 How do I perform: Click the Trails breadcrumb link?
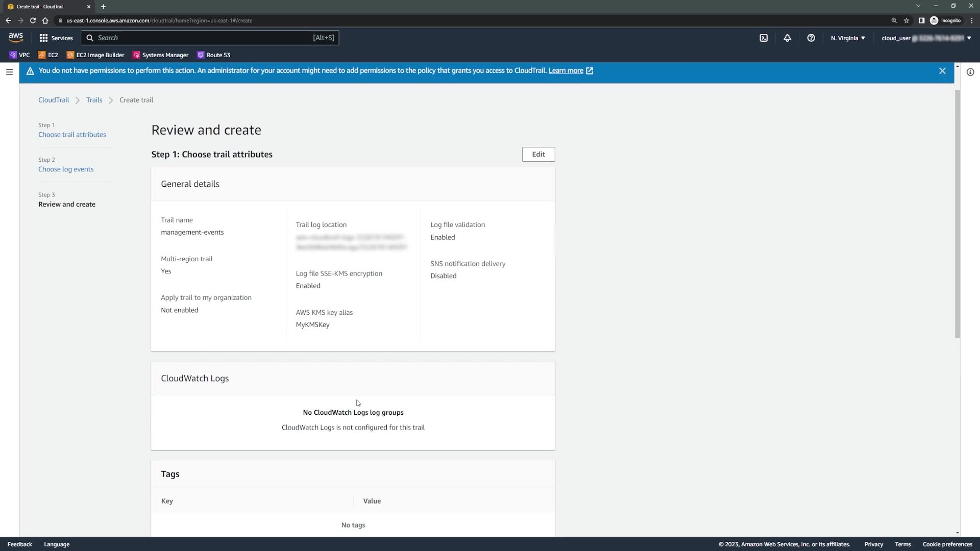pyautogui.click(x=94, y=100)
